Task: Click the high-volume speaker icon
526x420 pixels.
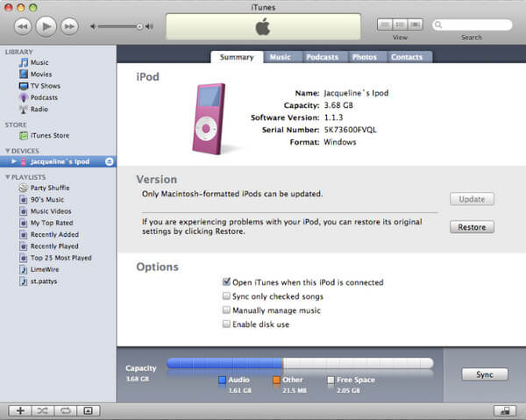Action: point(149,26)
